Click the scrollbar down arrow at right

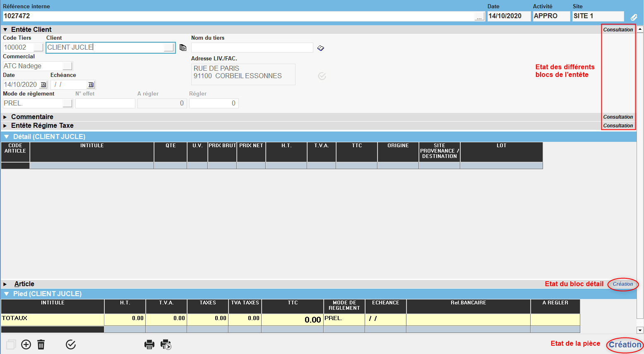(640, 330)
